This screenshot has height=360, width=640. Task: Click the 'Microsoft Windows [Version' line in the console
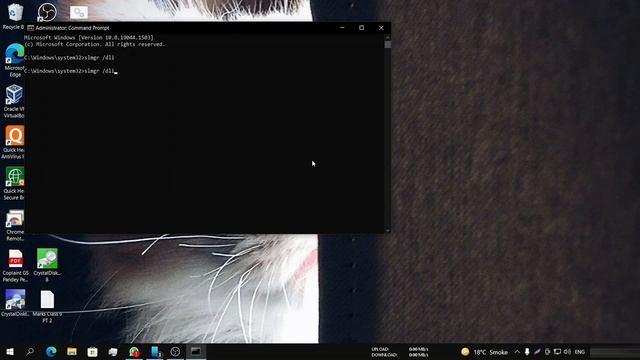89,38
